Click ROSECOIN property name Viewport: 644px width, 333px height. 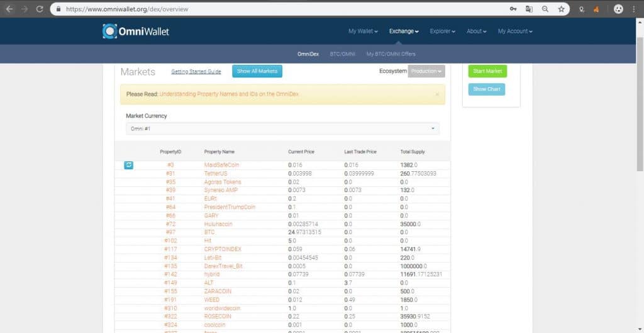point(218,317)
